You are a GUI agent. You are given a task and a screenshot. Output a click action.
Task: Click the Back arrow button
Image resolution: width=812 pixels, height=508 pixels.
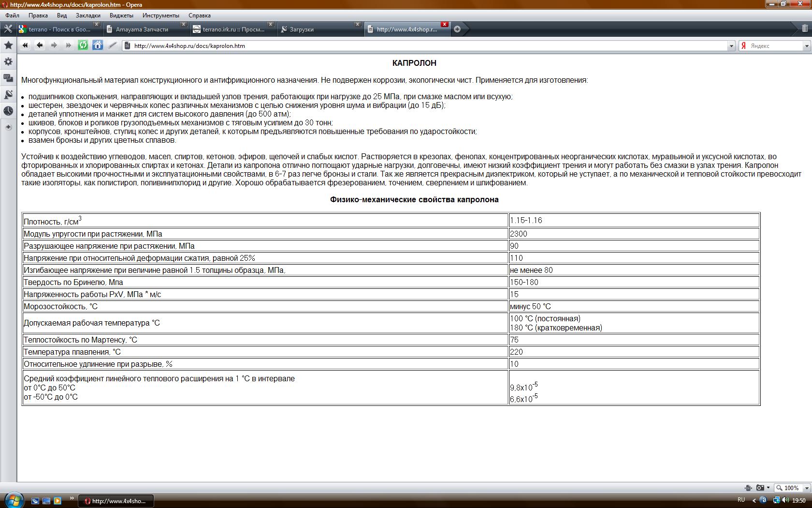(40, 45)
